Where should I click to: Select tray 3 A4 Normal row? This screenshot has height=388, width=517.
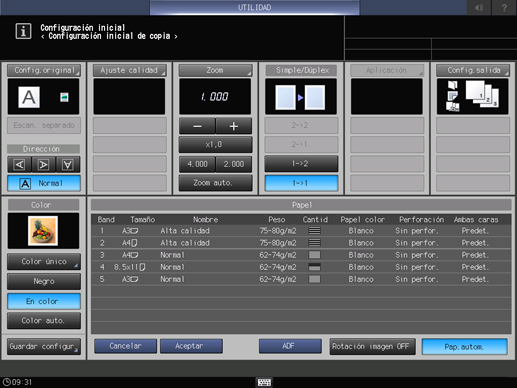(301, 255)
